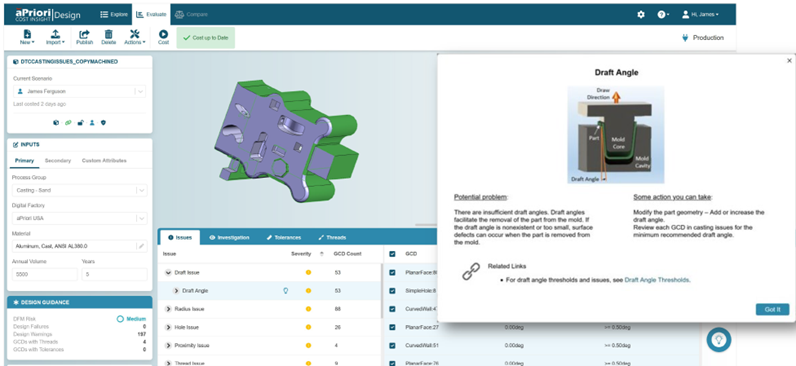The height and width of the screenshot is (366, 796).
Task: Select the Secondary inputs tab
Action: [x=58, y=160]
